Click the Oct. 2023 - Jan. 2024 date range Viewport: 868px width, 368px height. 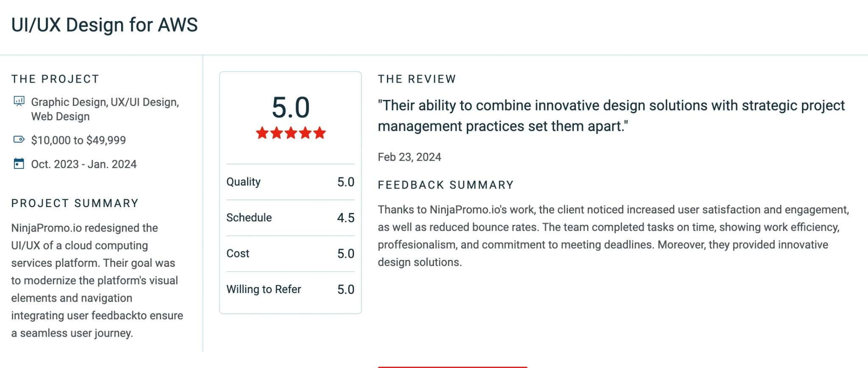[x=84, y=164]
